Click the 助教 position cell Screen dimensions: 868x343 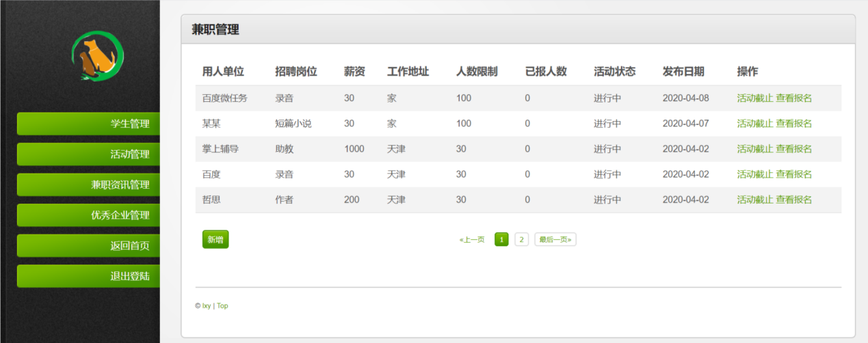284,149
